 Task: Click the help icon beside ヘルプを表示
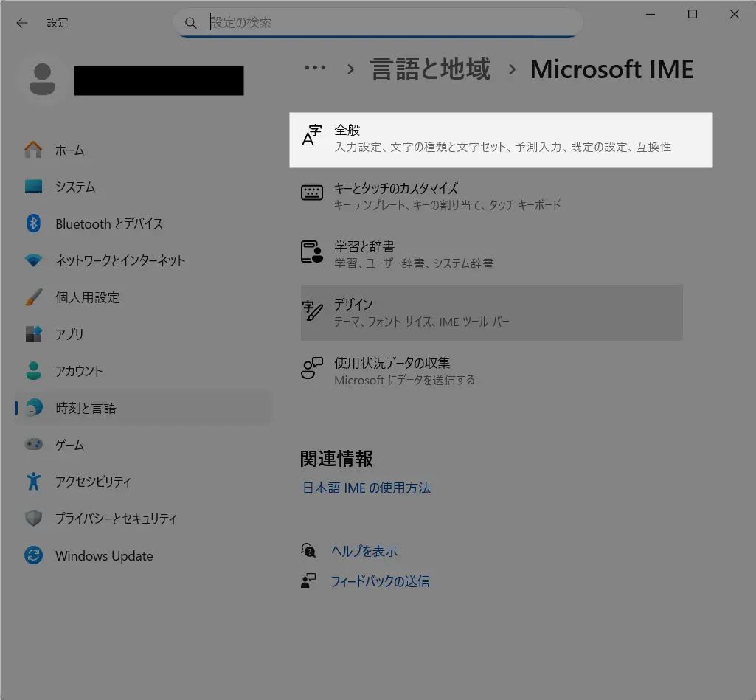pos(308,550)
